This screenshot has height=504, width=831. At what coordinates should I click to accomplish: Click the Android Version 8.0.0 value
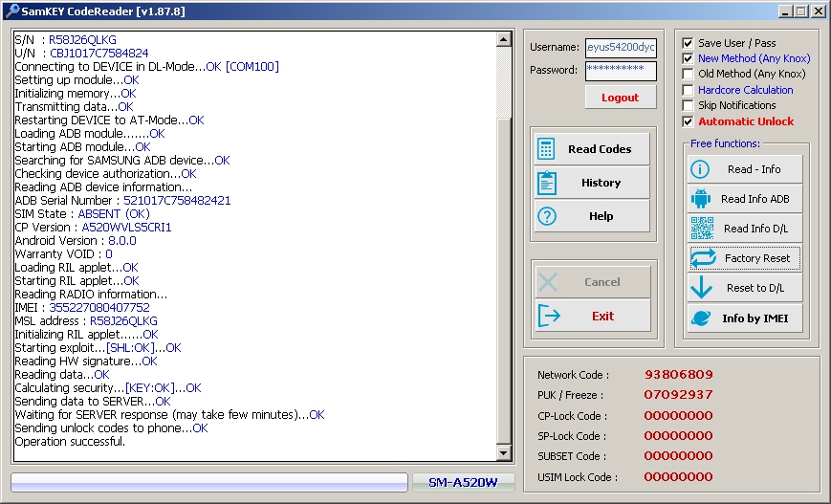coord(122,241)
